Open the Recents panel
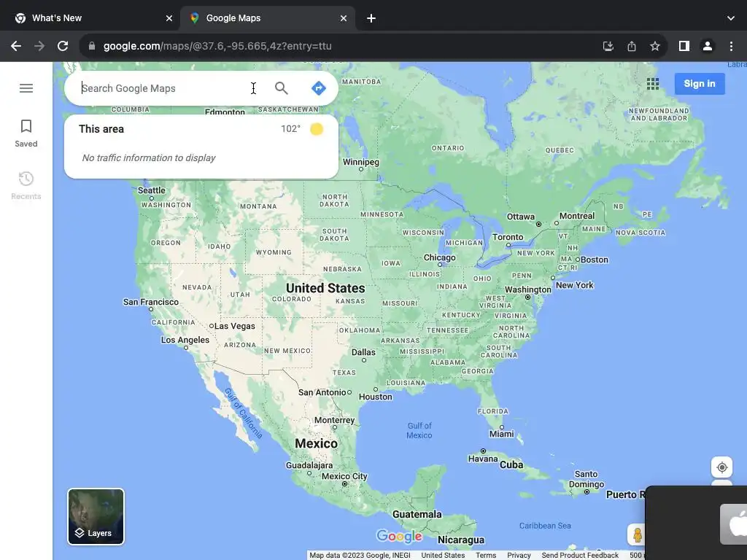Screen dimensions: 747x560 click(26, 186)
